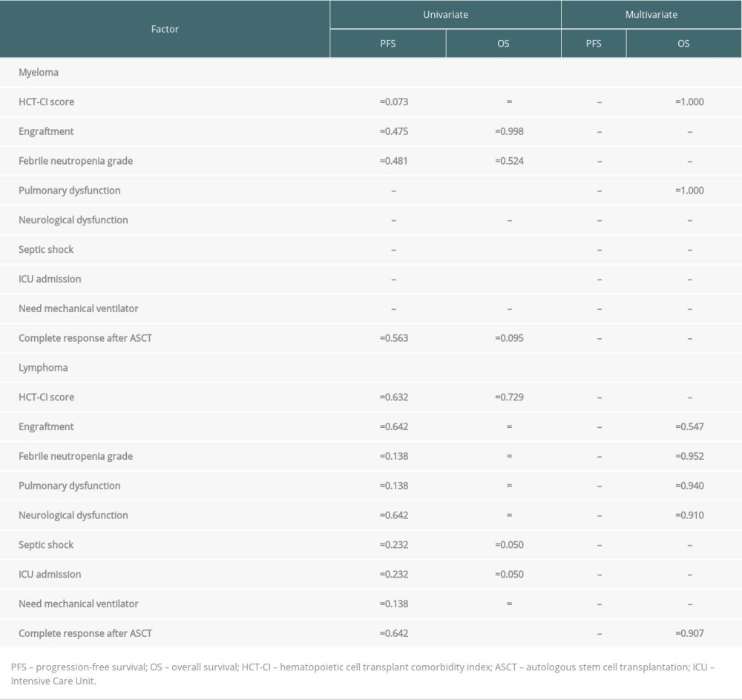Select the value =0.563
The width and height of the screenshot is (742, 700).
coord(394,338)
